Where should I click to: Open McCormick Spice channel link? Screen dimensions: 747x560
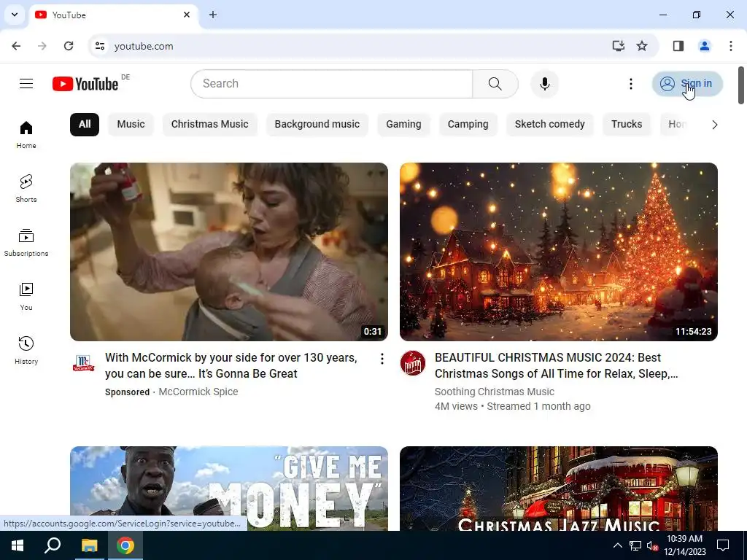(198, 392)
